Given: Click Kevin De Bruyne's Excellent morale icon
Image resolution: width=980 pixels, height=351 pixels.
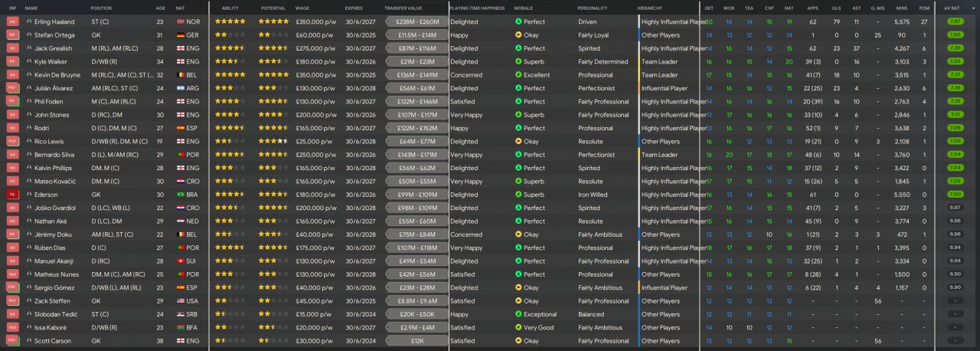Looking at the screenshot, I should coord(518,75).
